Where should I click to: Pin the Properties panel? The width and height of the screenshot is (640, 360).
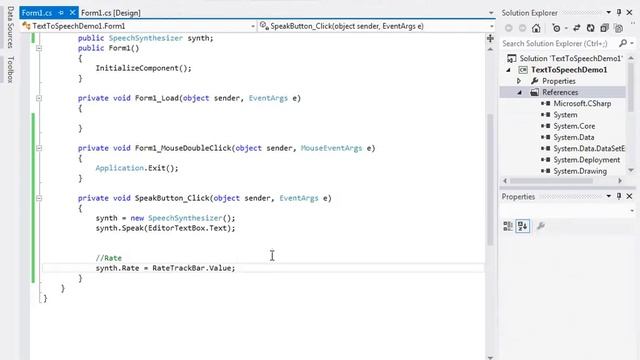[619, 196]
